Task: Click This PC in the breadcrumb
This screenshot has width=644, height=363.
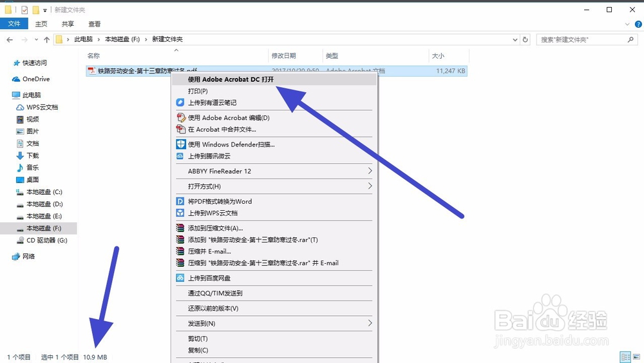Action: tap(83, 39)
